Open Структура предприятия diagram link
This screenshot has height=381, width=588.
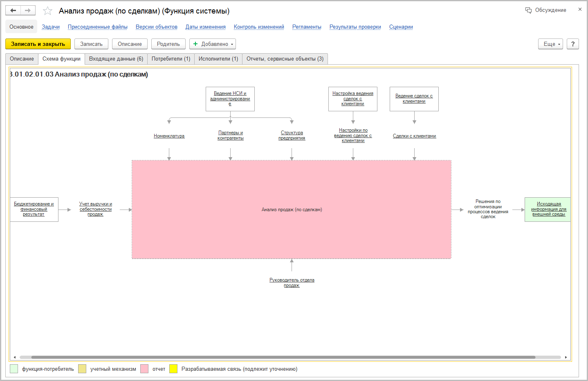[x=292, y=135]
